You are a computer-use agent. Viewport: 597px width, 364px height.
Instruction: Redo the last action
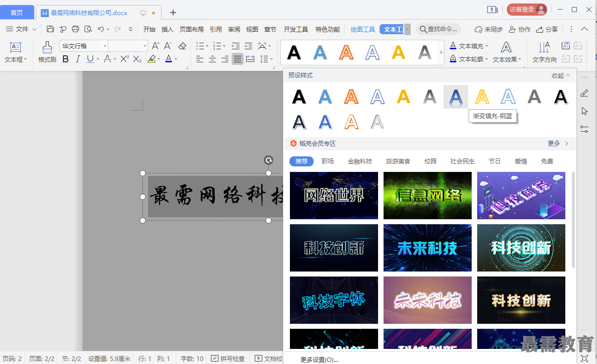(118, 29)
